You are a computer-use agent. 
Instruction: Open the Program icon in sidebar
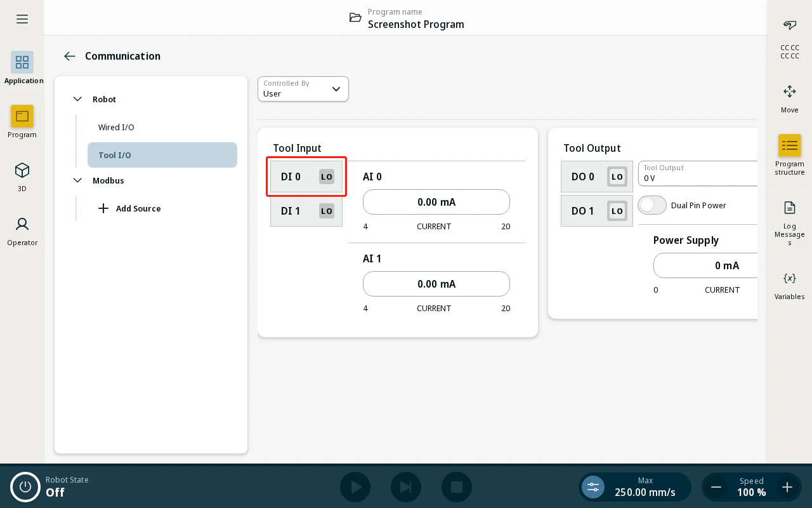point(22,116)
